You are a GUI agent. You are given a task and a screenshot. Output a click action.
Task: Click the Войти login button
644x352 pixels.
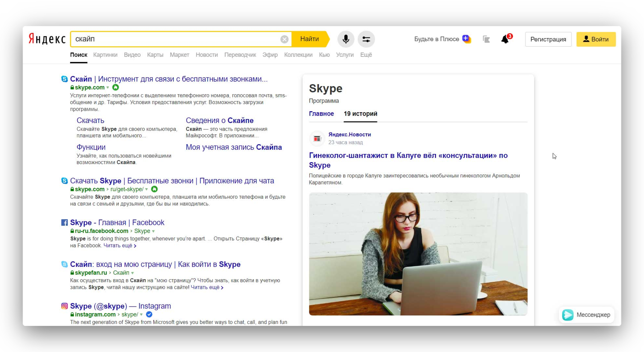click(x=596, y=39)
